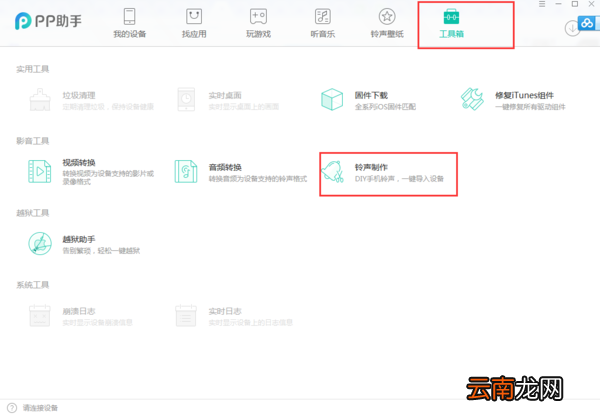Go to the 玩游戏 tab
This screenshot has width=600, height=417.
258,23
